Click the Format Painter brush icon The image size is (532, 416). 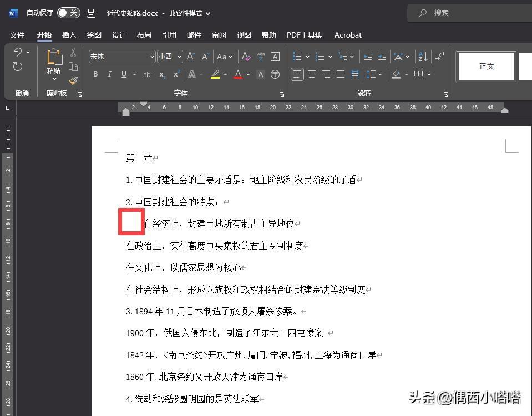[x=73, y=80]
